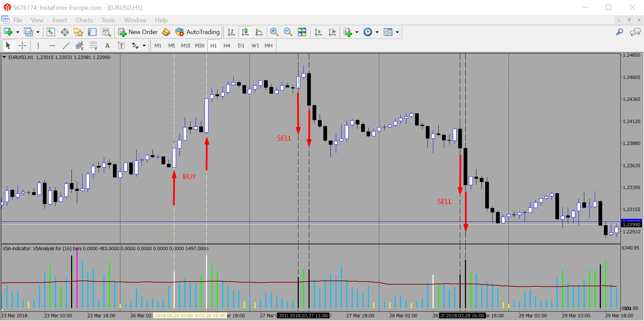Toggle the AutoTrading button
The height and width of the screenshot is (321, 644).
(x=198, y=32)
